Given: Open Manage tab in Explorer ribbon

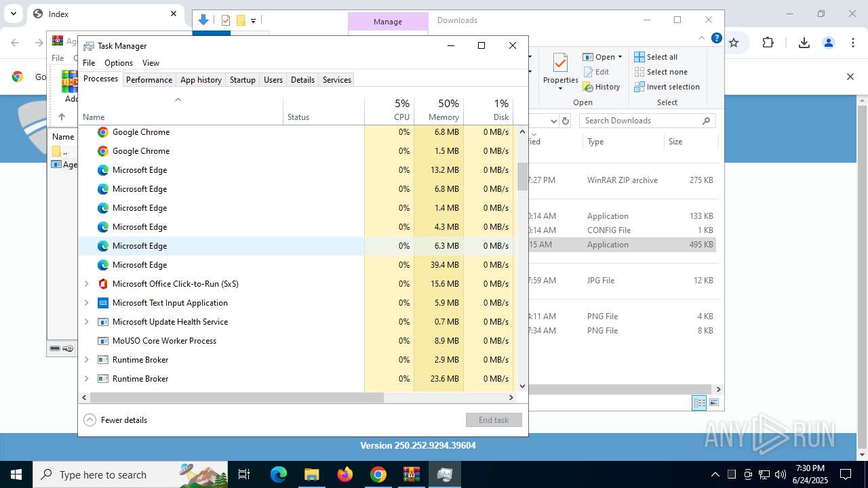Looking at the screenshot, I should coord(388,22).
